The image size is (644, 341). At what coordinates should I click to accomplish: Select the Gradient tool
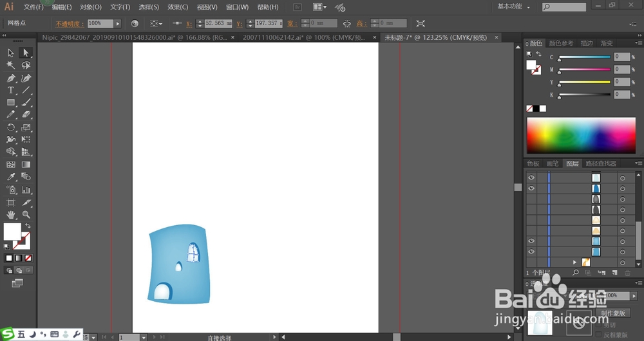click(26, 165)
